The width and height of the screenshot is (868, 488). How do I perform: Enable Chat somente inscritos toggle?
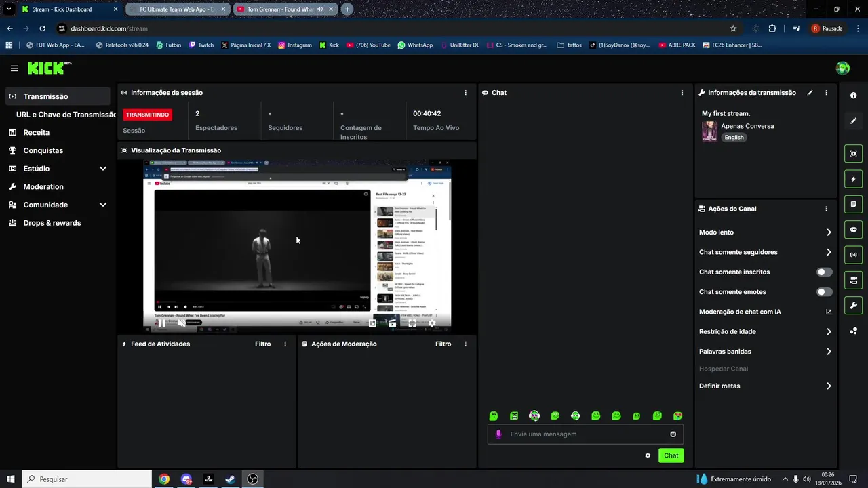[x=824, y=272]
